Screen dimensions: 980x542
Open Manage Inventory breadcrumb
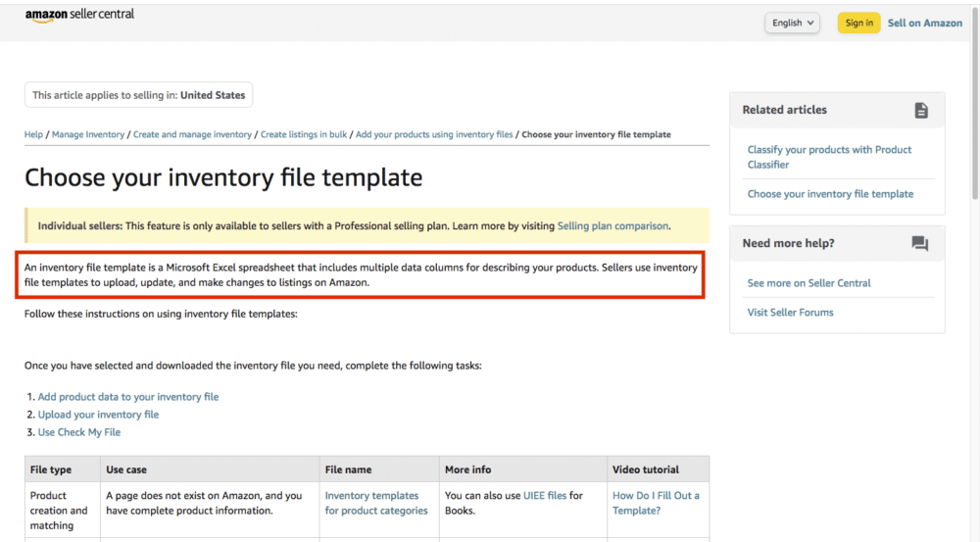[88, 134]
